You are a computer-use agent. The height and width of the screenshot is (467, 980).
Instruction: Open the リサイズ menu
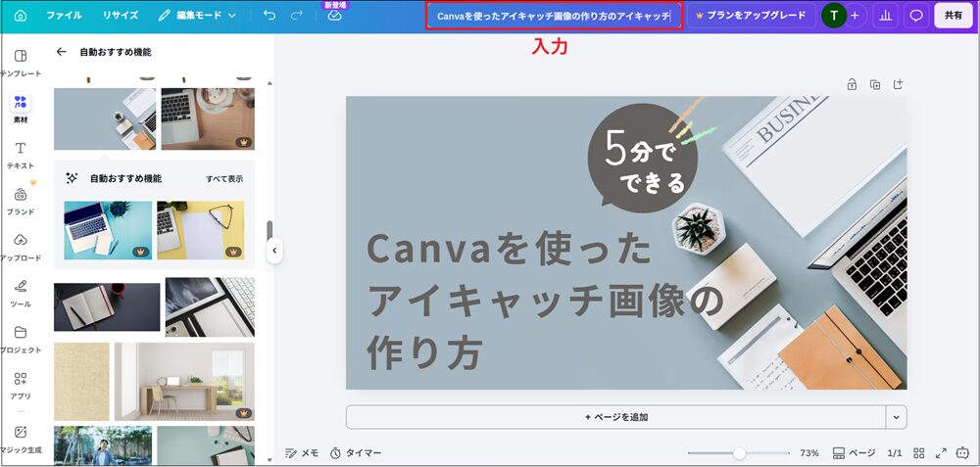coord(120,16)
